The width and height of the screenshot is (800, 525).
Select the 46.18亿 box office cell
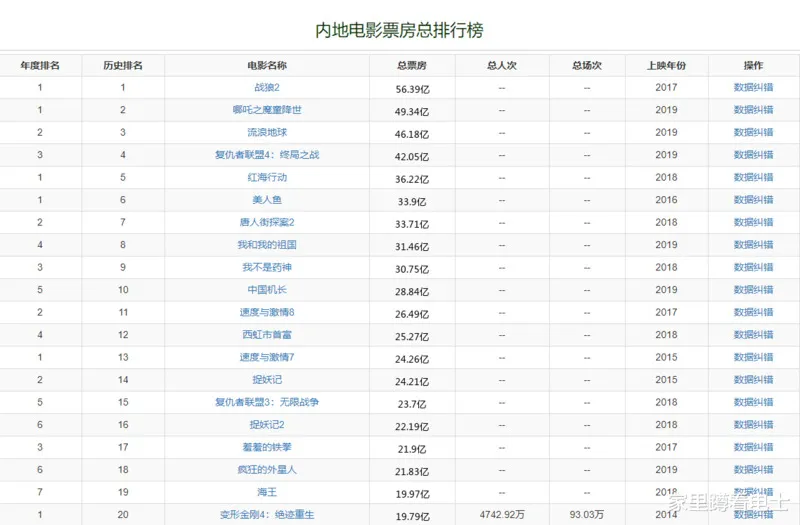(x=412, y=134)
